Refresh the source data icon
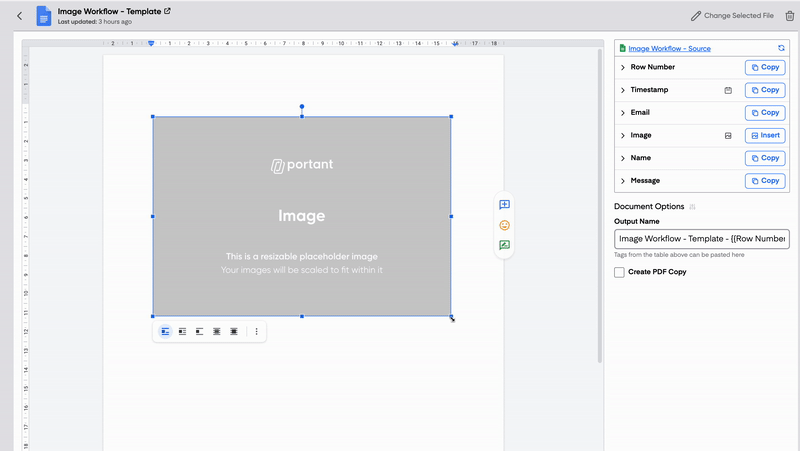This screenshot has height=451, width=800. coord(781,48)
